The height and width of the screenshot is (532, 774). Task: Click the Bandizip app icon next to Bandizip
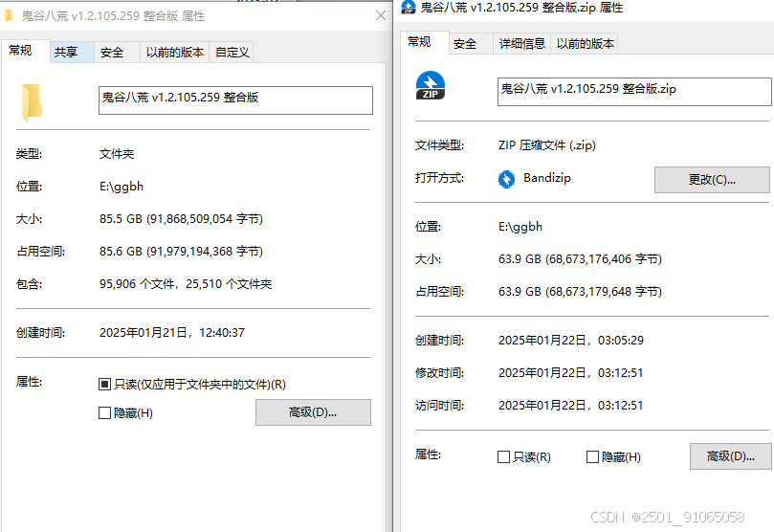pyautogui.click(x=506, y=179)
